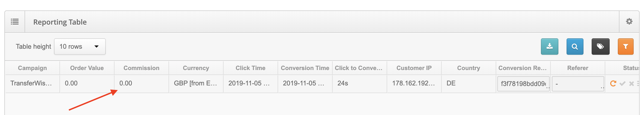Click the black tags button
Viewport: 644px width, 115px height.
[x=600, y=47]
